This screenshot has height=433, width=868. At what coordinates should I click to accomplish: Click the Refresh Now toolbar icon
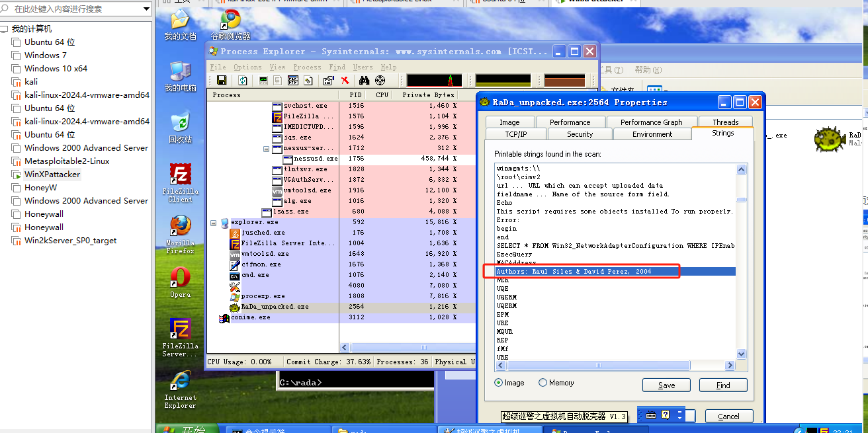click(x=243, y=81)
